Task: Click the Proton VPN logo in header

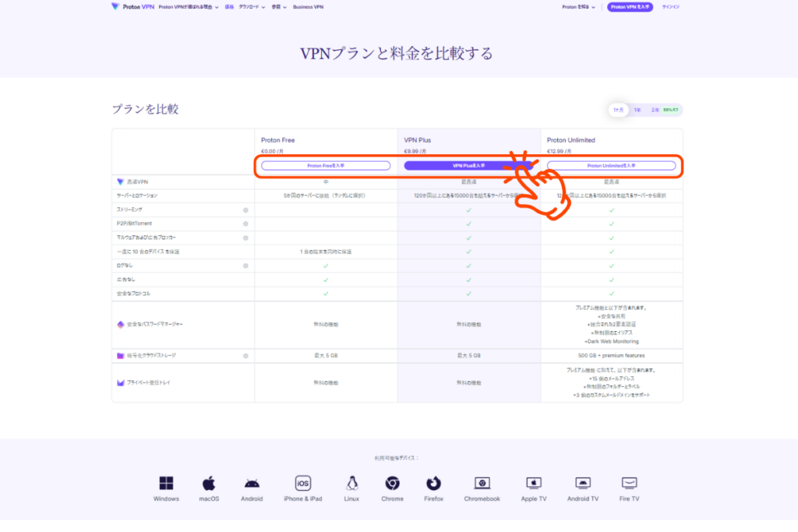Action: click(x=132, y=7)
